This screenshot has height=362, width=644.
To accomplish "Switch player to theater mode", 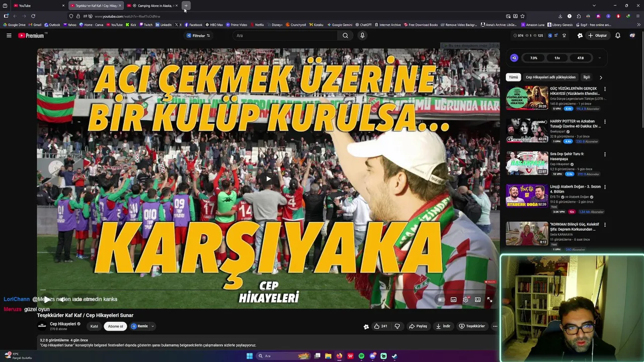I will pyautogui.click(x=477, y=300).
